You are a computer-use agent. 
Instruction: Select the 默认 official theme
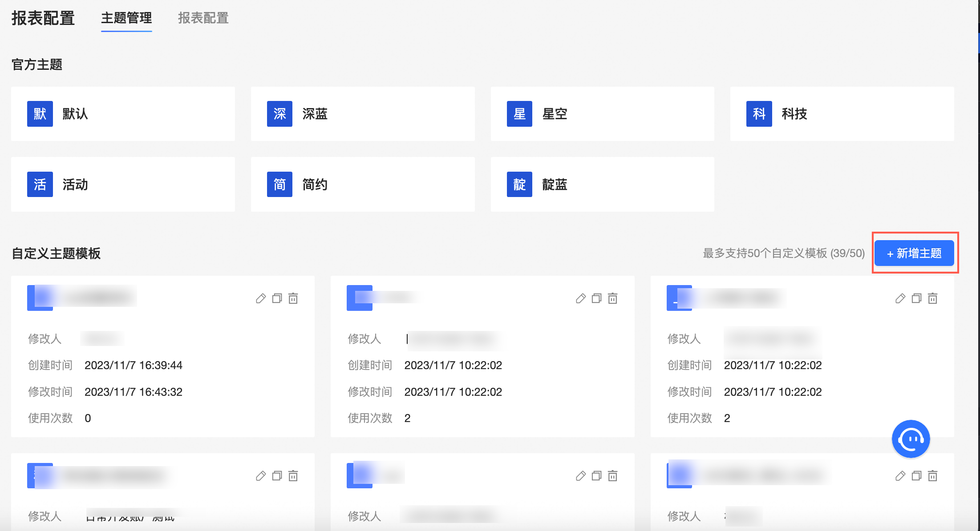click(123, 114)
